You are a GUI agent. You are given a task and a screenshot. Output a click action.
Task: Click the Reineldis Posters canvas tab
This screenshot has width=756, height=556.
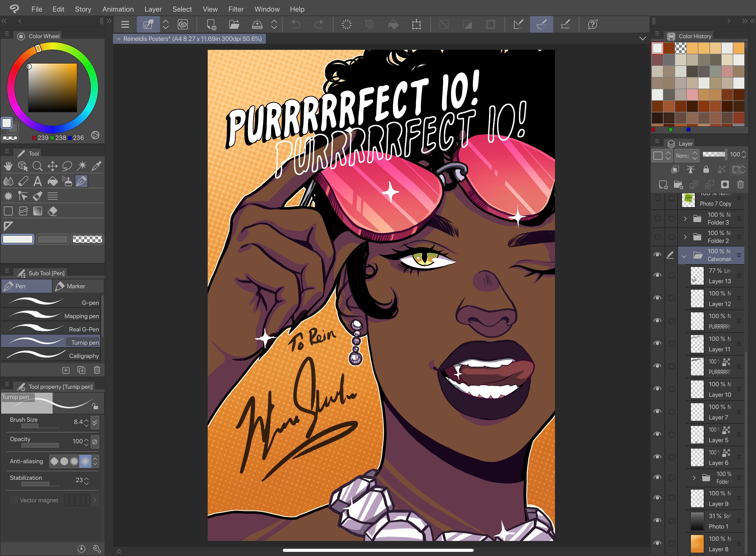(189, 39)
